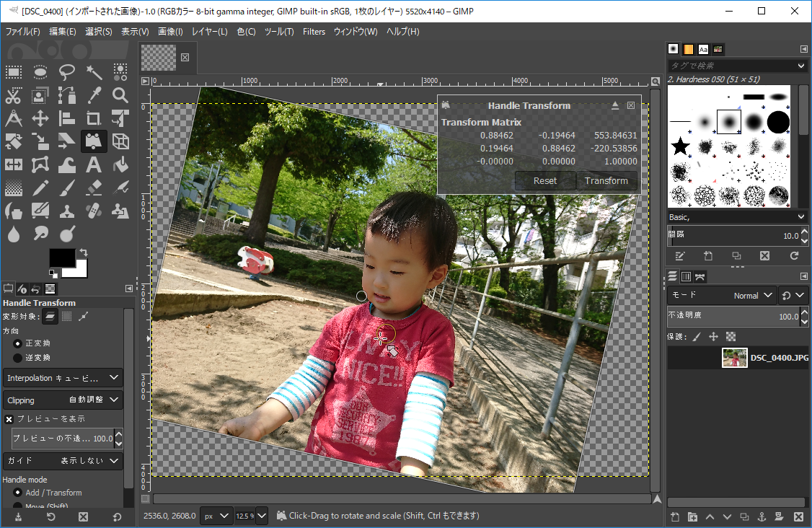This screenshot has height=528, width=812.
Task: Open the Filters menu
Action: pyautogui.click(x=314, y=32)
